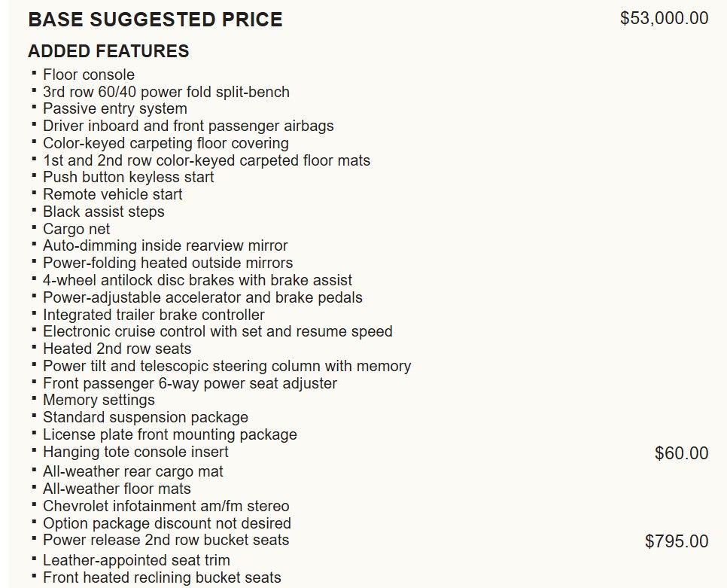Click Option package discount not desired
Viewport: 727px width, 588px height.
(x=167, y=523)
